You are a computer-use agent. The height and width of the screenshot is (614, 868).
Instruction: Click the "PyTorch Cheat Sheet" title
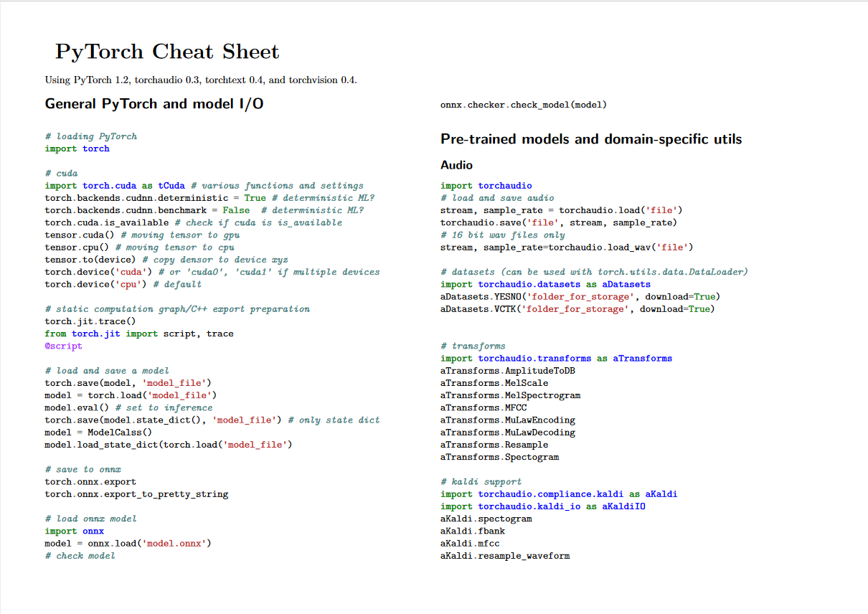tap(167, 52)
